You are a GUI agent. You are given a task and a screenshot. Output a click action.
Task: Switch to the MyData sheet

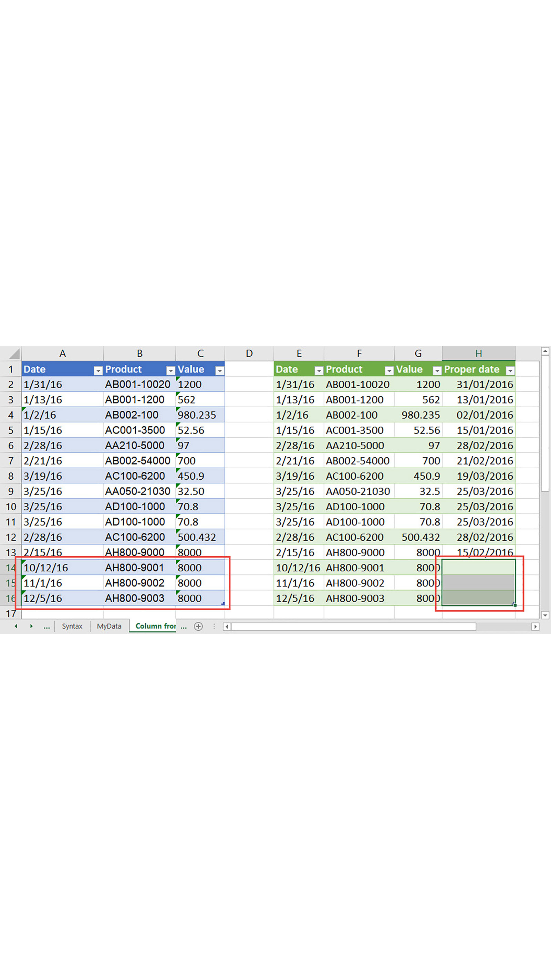coord(109,626)
